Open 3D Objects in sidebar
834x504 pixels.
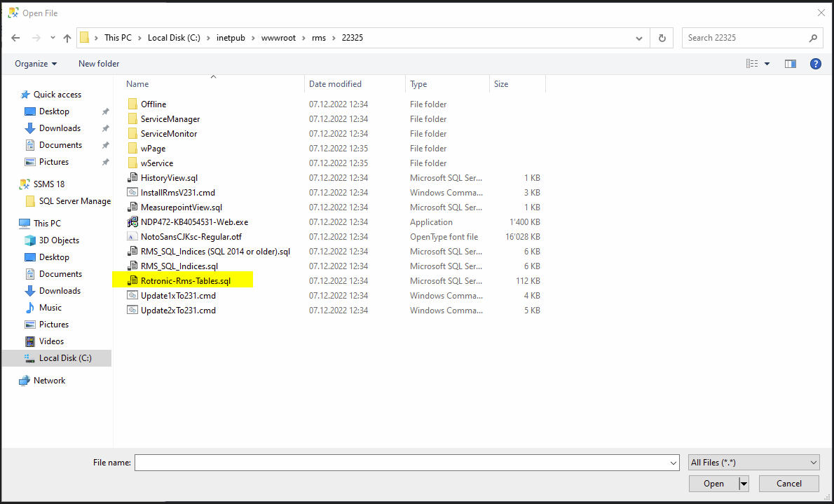(x=58, y=240)
